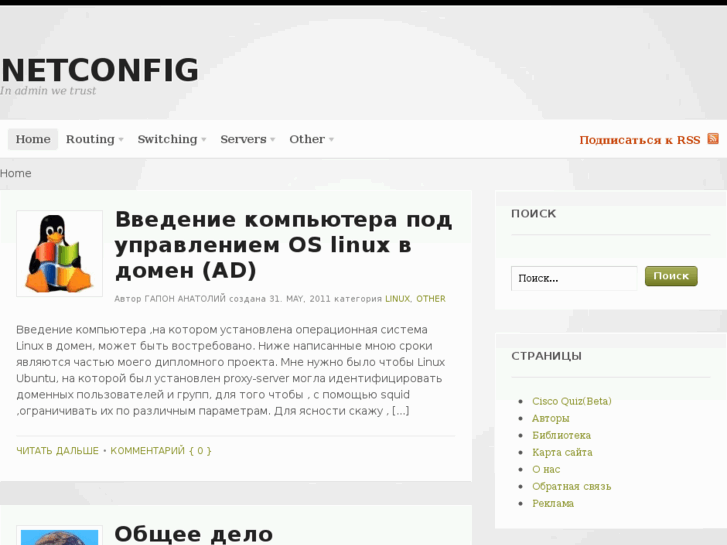Expand the Routing menu arrow
The width and height of the screenshot is (727, 545).
tap(121, 139)
